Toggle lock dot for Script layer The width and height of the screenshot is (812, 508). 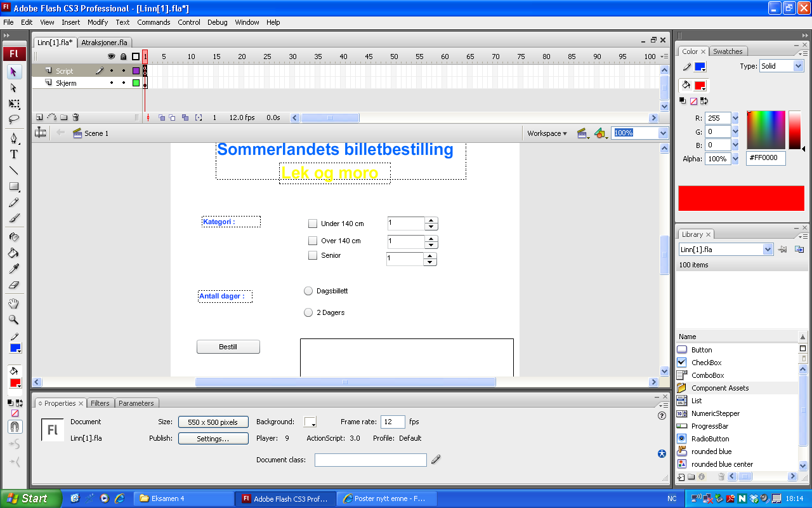[x=124, y=71]
